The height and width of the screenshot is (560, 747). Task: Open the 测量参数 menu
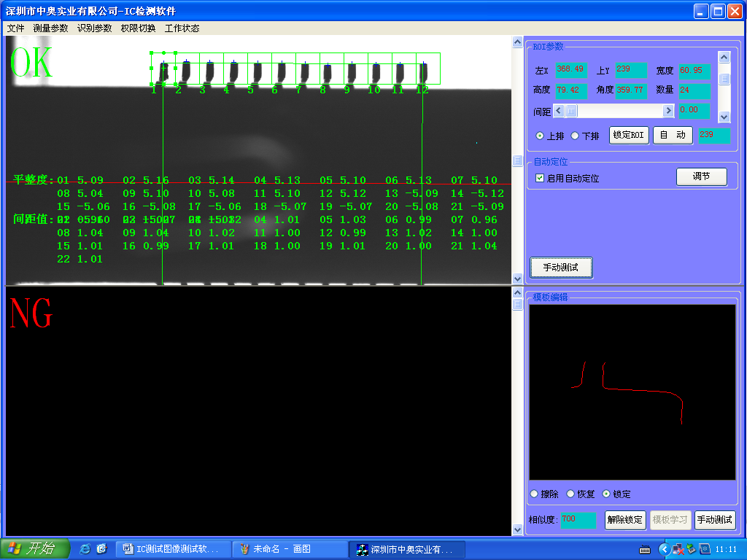click(51, 28)
